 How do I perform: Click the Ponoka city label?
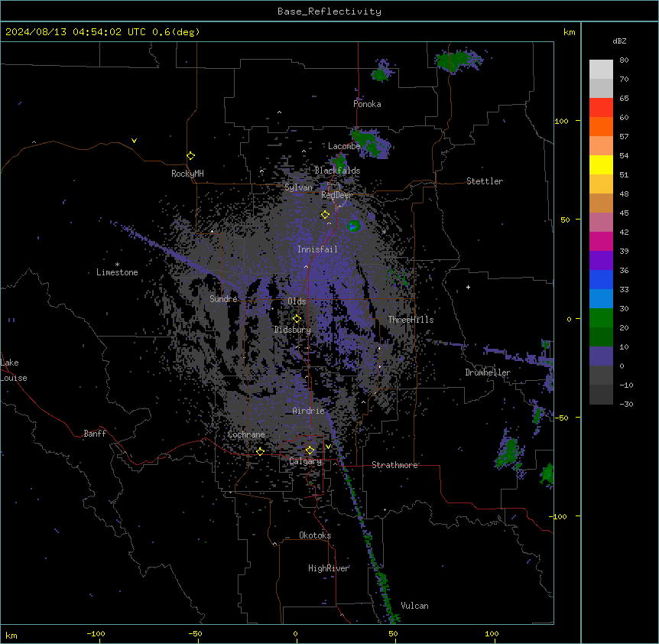[x=367, y=104]
